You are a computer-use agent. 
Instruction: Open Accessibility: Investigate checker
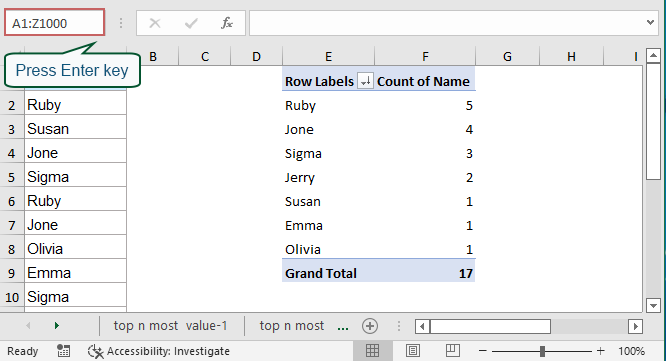(159, 351)
